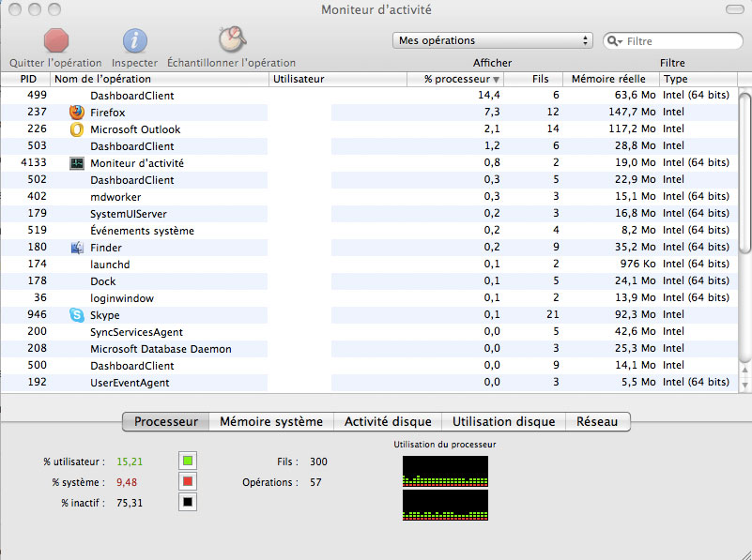Select the Firefox process icon

coord(77,113)
